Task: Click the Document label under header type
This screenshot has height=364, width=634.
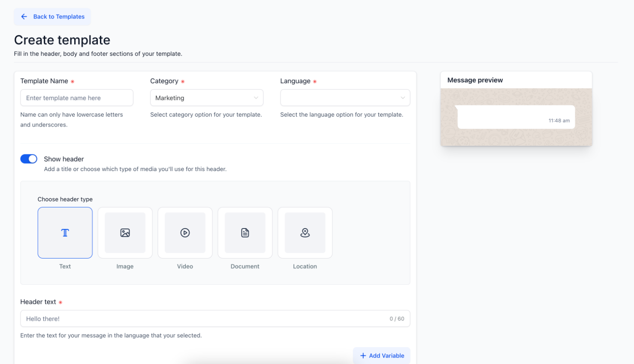Action: (x=245, y=266)
